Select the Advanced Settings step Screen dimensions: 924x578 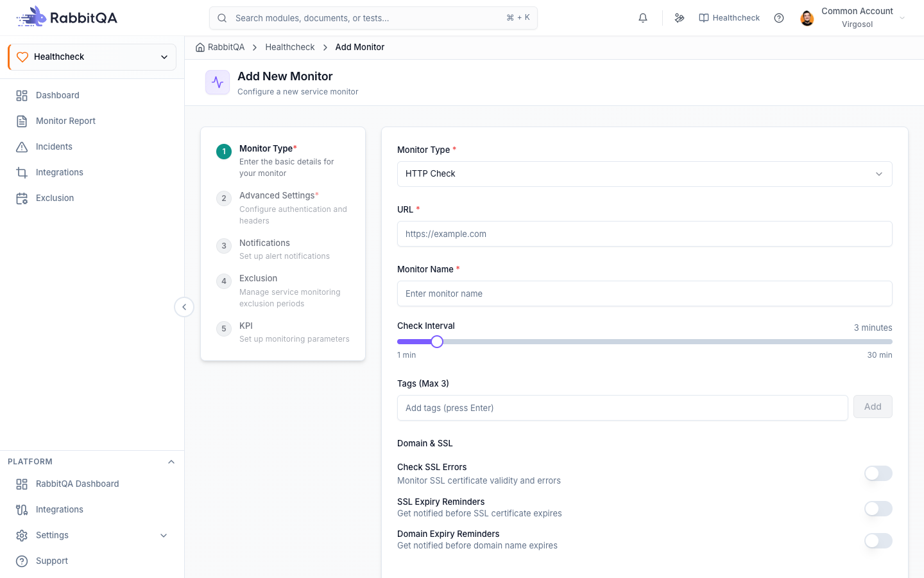[282, 207]
